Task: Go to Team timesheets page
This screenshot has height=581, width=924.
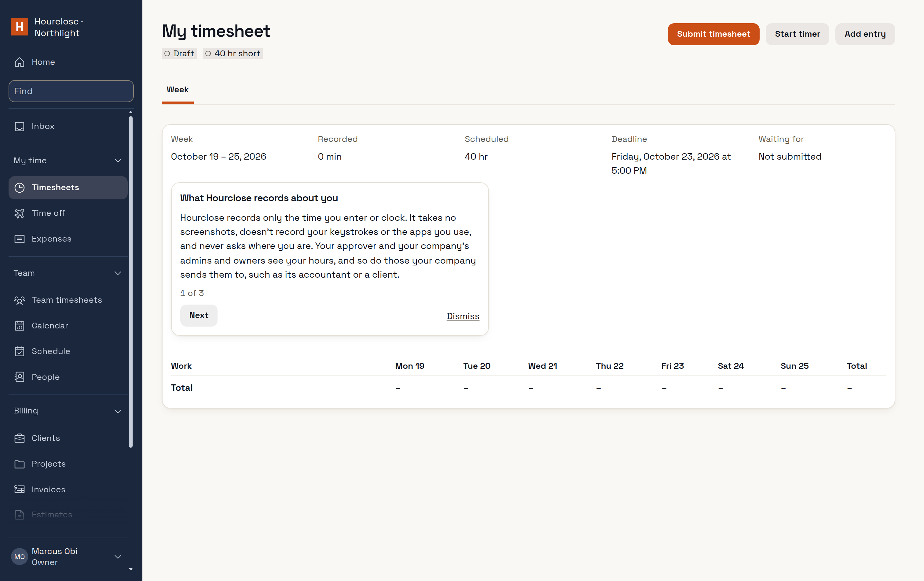Action: [67, 300]
